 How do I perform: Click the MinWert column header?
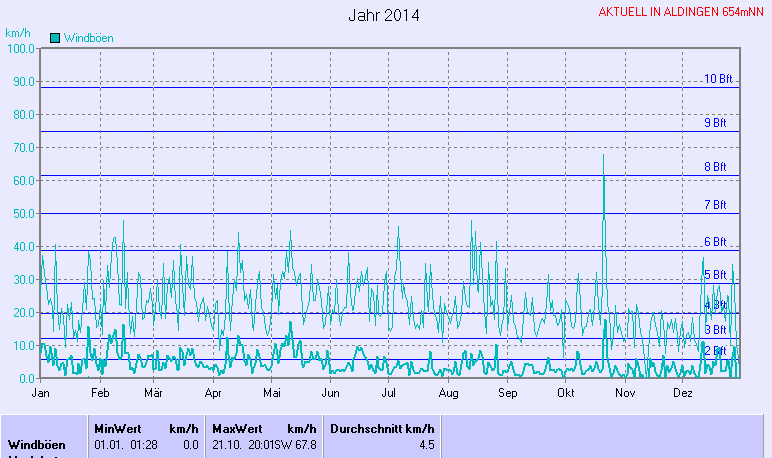tap(117, 428)
